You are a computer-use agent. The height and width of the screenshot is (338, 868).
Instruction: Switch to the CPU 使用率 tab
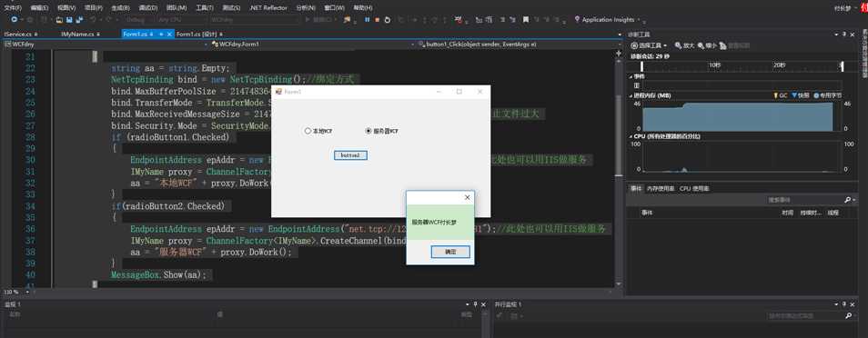tap(694, 189)
